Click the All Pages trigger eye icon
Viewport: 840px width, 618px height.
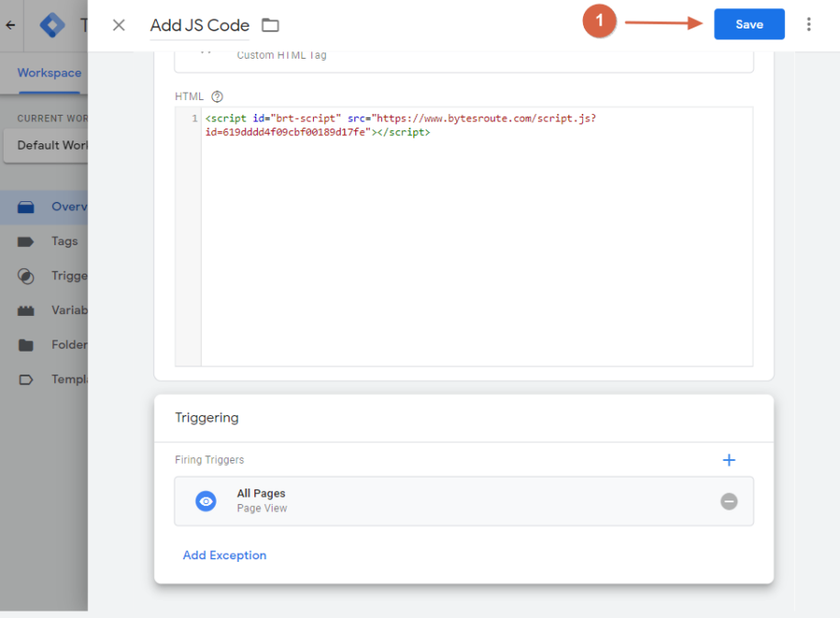[206, 501]
